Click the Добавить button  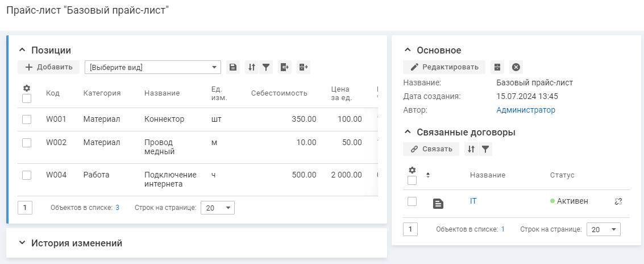coord(49,67)
